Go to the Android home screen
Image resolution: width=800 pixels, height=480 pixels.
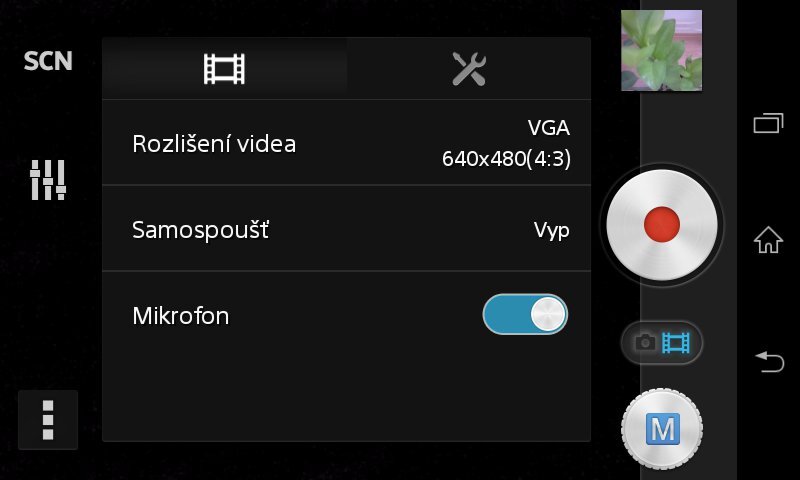(768, 240)
